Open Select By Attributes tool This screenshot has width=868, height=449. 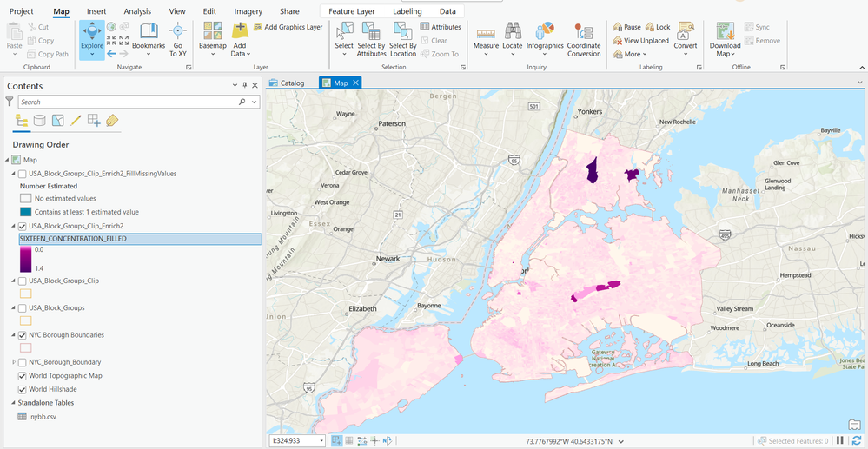372,39
